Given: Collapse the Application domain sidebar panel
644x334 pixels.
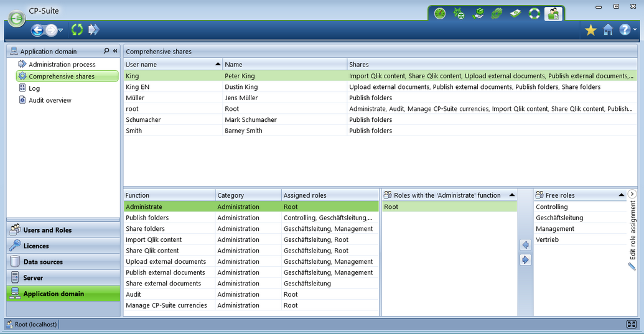Looking at the screenshot, I should click(x=115, y=51).
